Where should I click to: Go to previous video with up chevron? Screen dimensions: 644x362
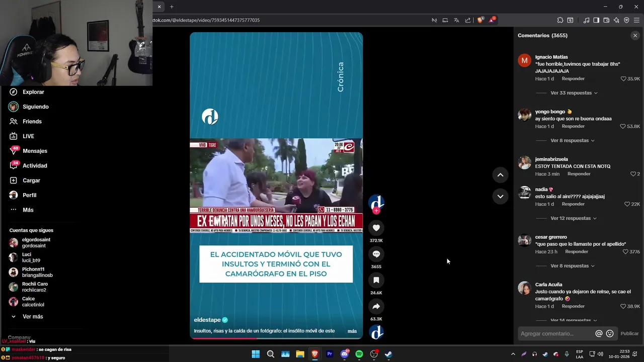pos(500,175)
